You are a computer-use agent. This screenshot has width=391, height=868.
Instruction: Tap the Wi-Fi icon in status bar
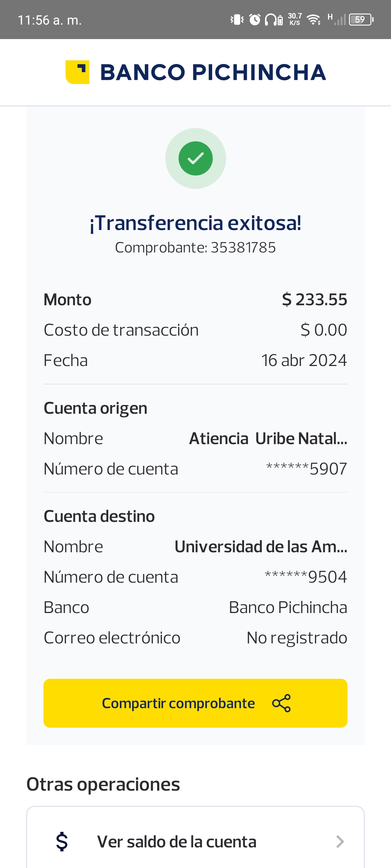pos(314,20)
